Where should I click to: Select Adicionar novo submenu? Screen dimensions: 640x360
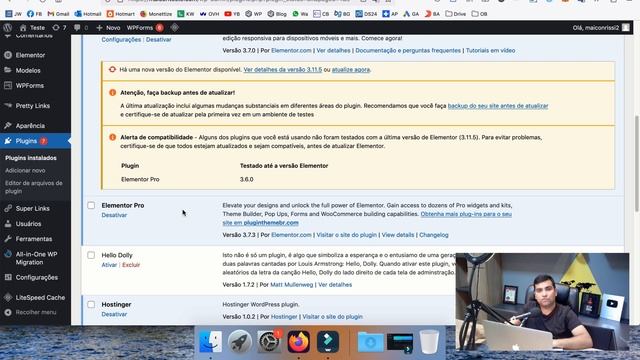[25, 171]
